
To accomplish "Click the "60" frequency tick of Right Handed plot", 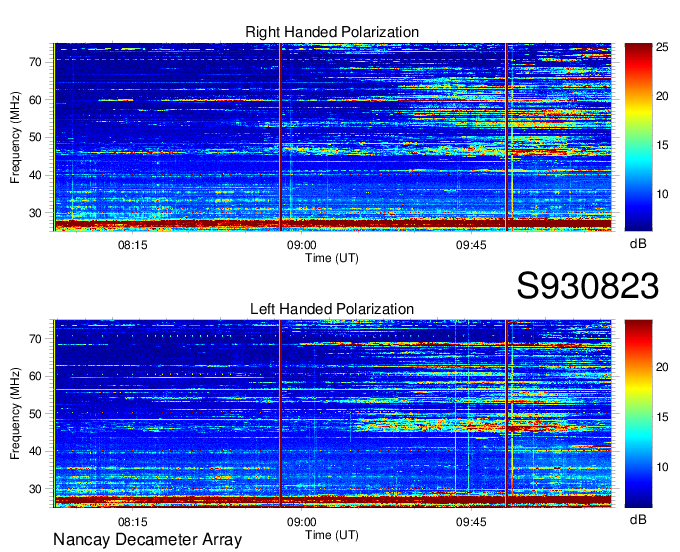I will coord(36,100).
